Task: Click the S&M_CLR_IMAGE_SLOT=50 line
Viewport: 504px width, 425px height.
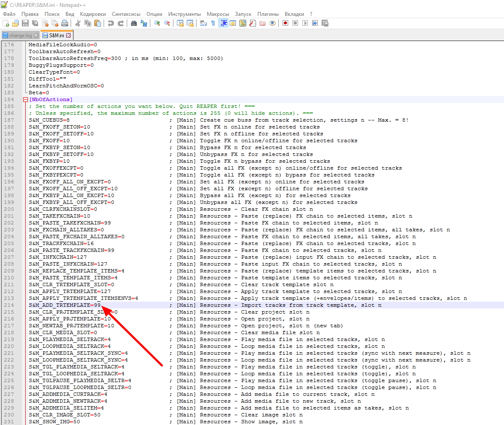Action: tap(65, 415)
